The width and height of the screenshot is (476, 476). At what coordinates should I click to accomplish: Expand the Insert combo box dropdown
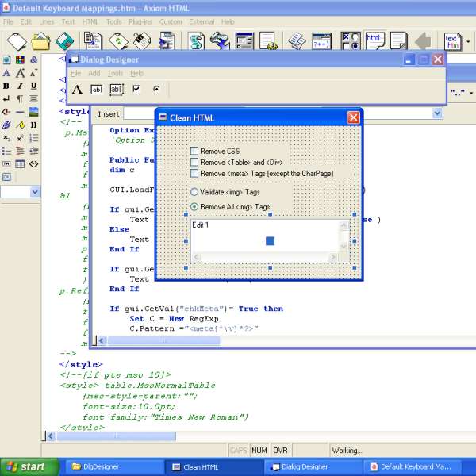[x=437, y=114]
